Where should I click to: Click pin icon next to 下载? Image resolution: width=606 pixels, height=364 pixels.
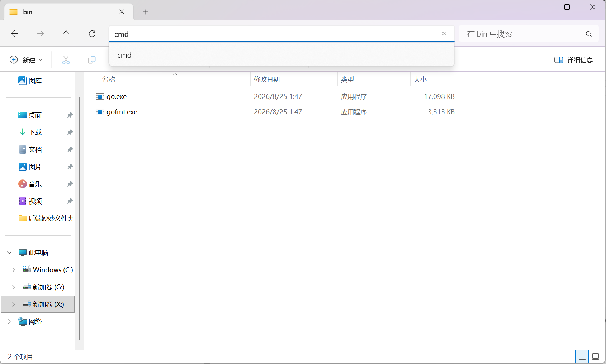coord(70,133)
